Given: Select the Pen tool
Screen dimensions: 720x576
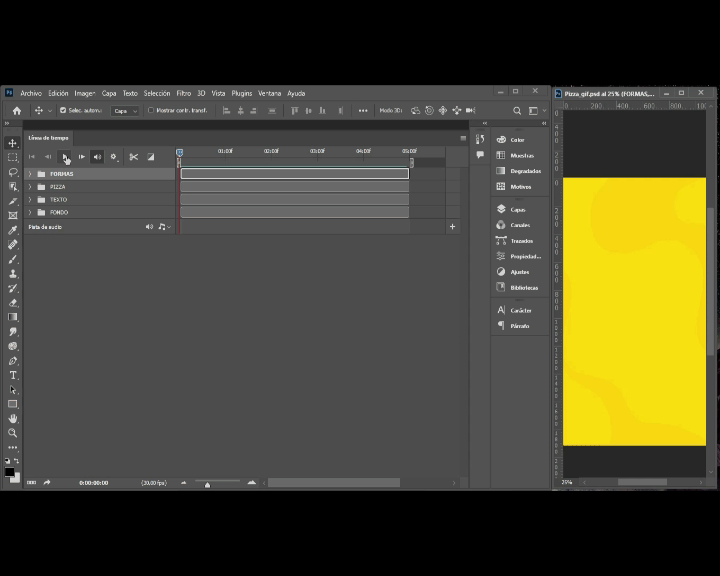Looking at the screenshot, I should click(x=12, y=361).
